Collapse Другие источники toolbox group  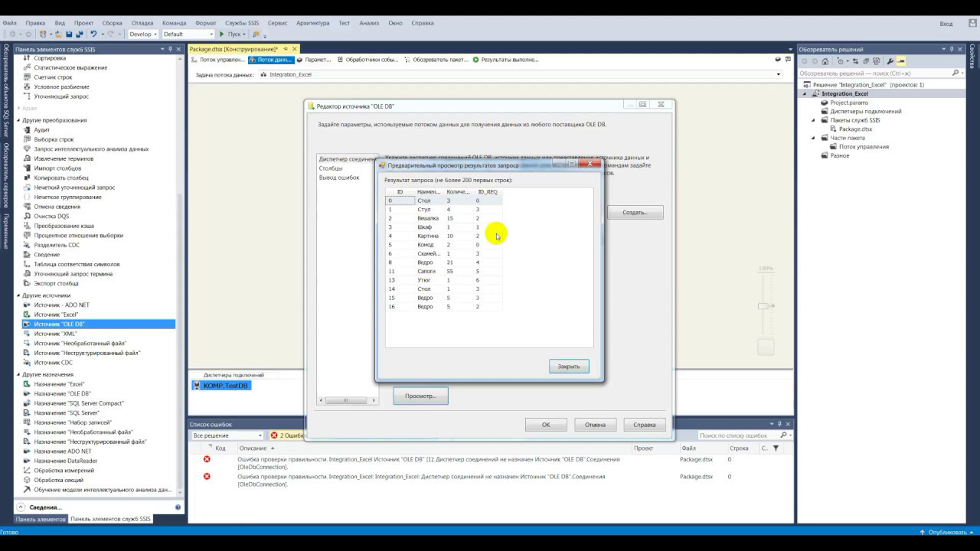click(x=18, y=295)
